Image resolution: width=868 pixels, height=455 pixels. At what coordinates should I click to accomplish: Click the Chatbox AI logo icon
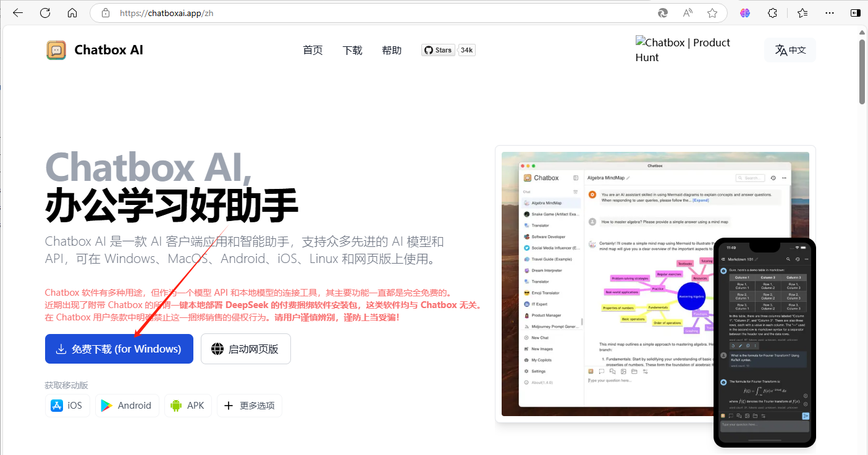[56, 50]
